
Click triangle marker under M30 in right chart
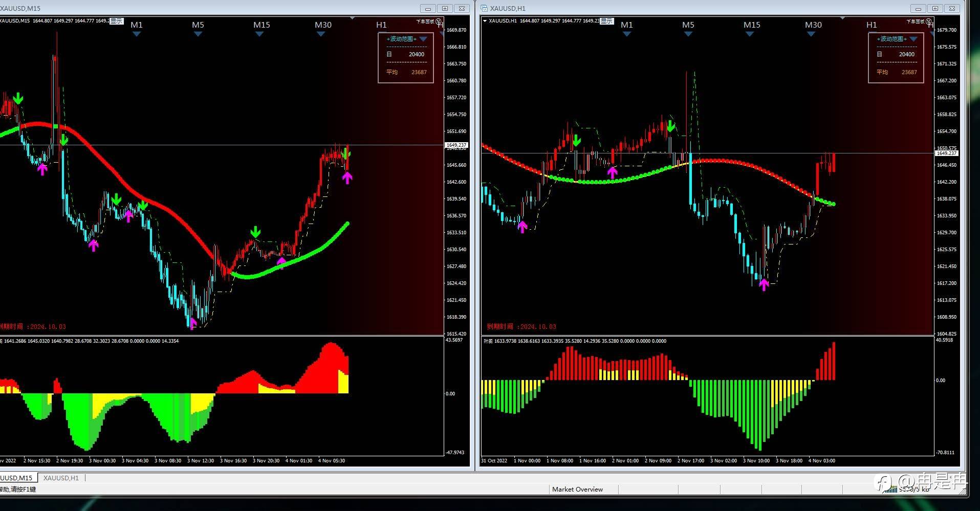(x=811, y=34)
